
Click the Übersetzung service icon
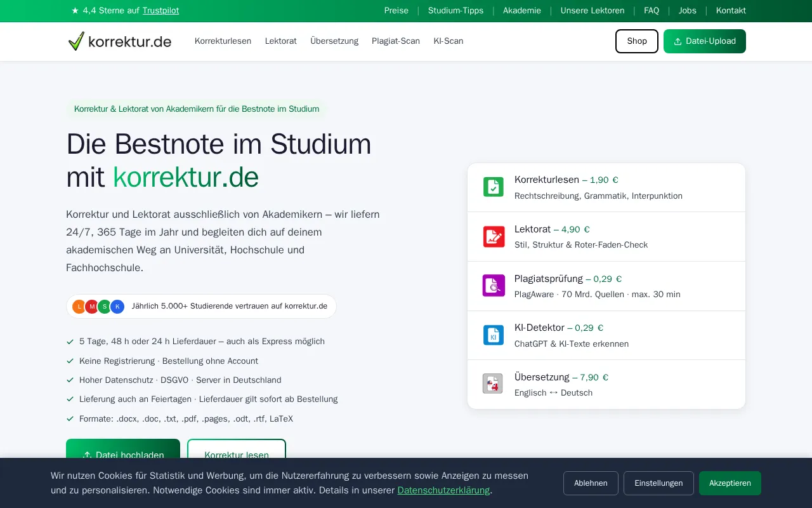(x=493, y=384)
